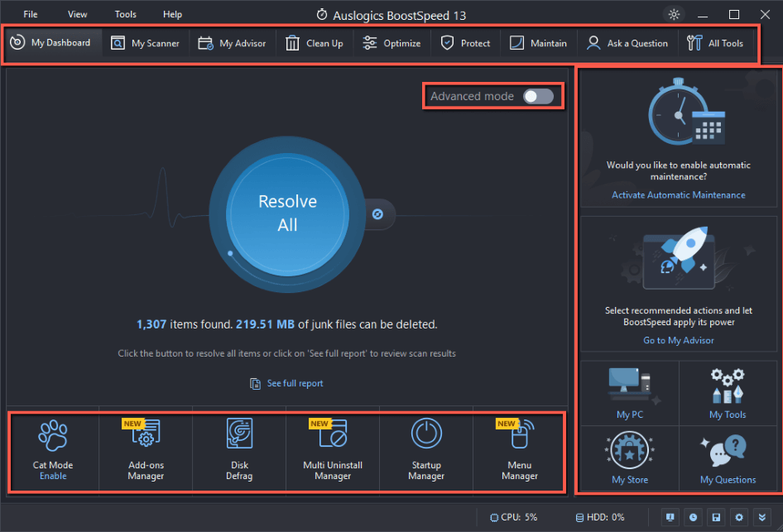Open the My Advisor tab

(x=233, y=43)
